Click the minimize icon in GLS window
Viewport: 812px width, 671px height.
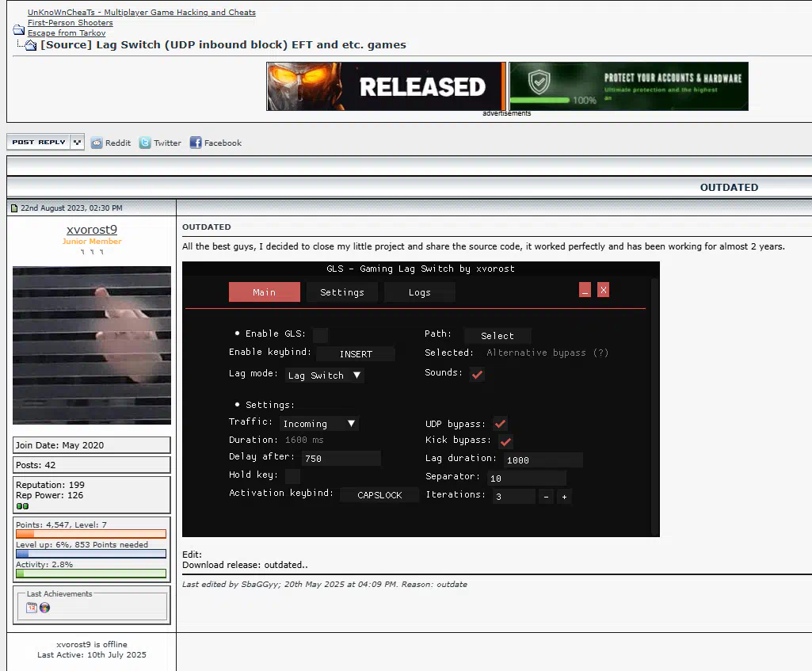585,290
